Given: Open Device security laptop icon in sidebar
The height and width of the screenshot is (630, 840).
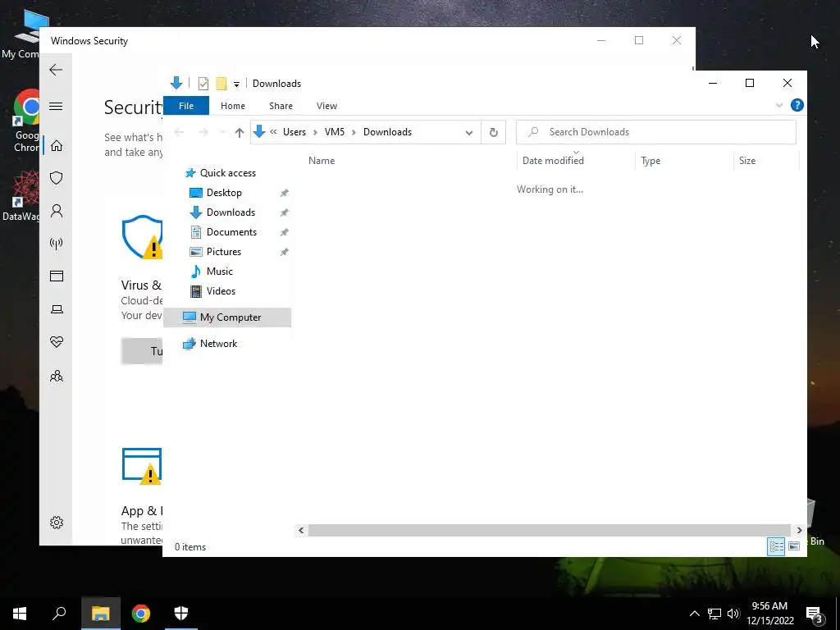Looking at the screenshot, I should (x=57, y=309).
